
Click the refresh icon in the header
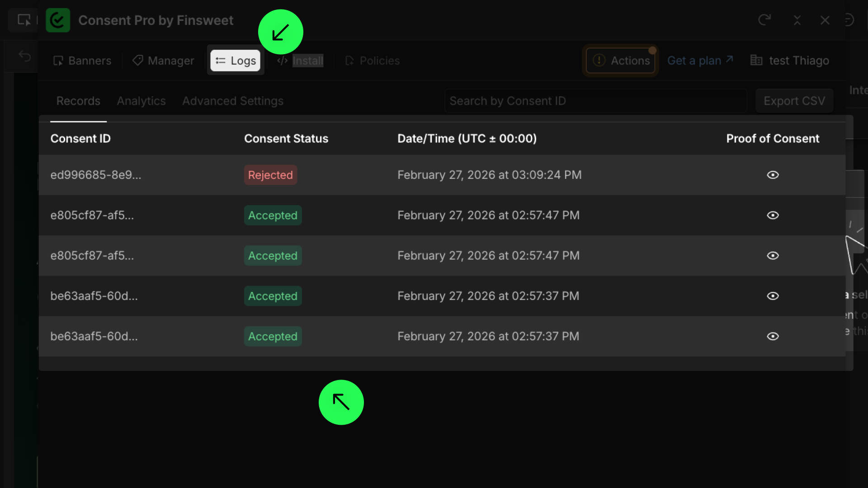[x=764, y=20]
